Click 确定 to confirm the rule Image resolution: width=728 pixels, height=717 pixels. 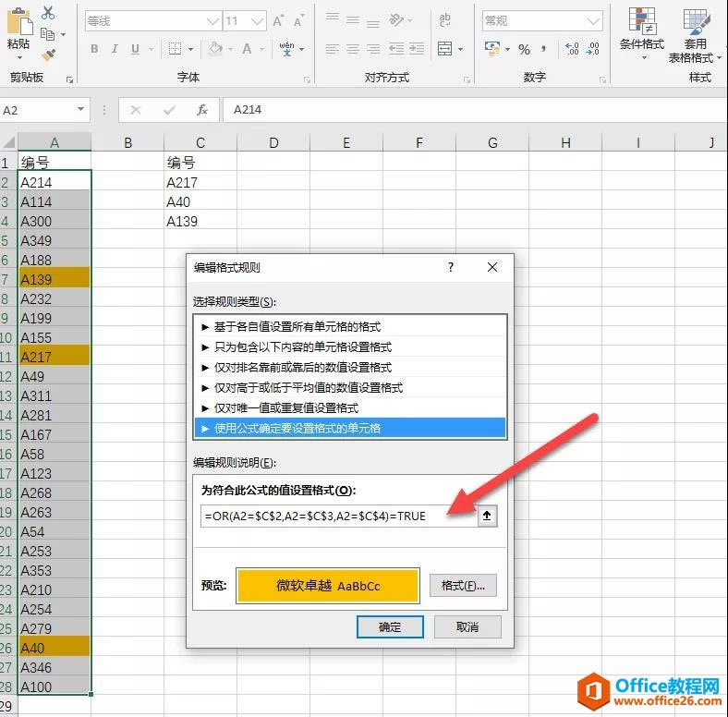coord(390,626)
